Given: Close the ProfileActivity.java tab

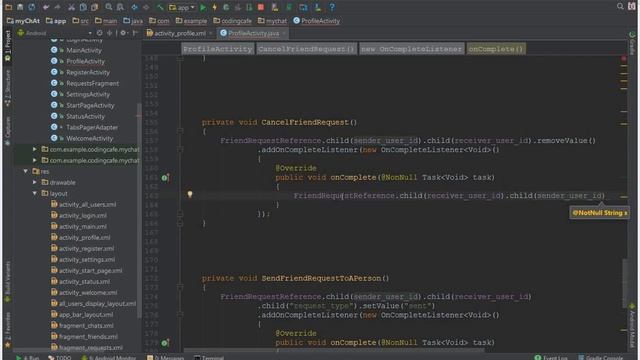Looking at the screenshot, I should 284,33.
